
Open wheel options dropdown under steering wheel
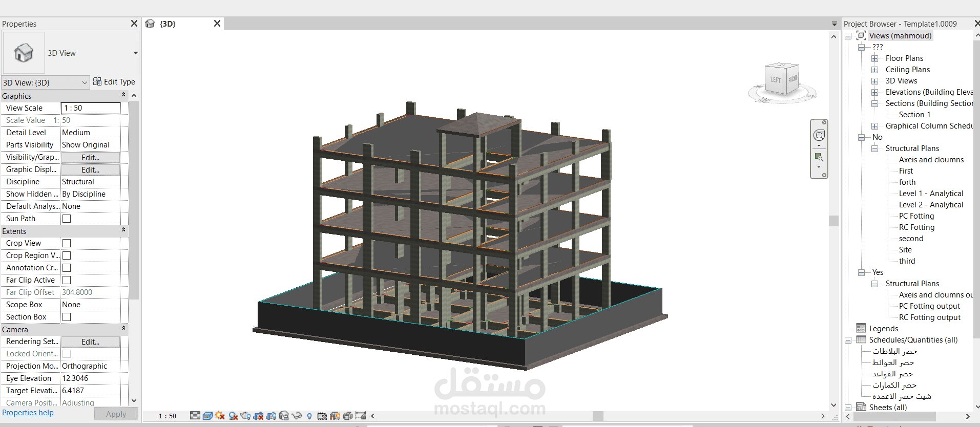click(x=819, y=146)
